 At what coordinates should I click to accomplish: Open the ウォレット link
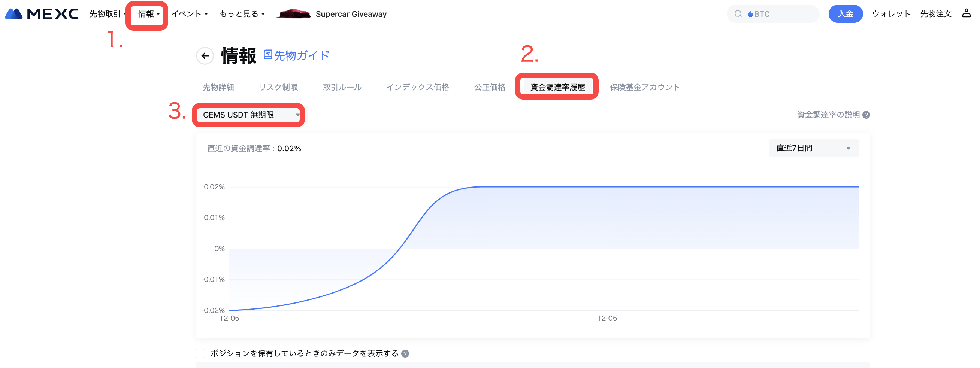point(891,14)
